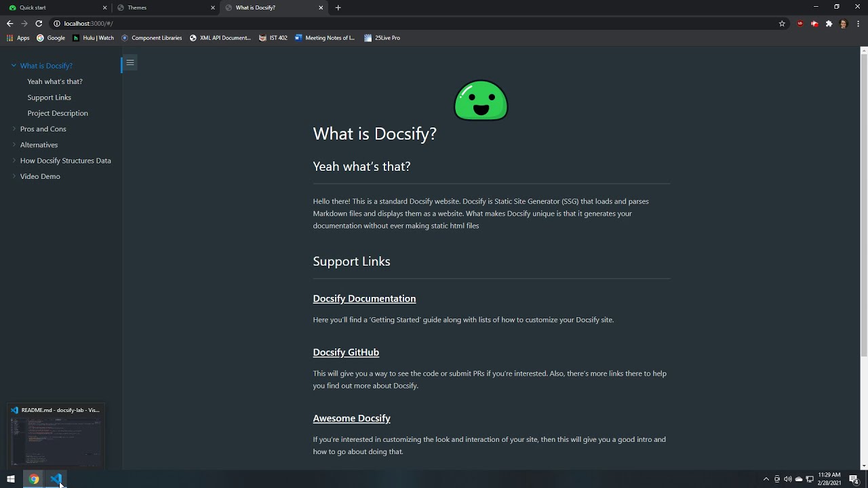Click the OneDrive cloud tray icon
This screenshot has height=488, width=868.
[x=799, y=479]
